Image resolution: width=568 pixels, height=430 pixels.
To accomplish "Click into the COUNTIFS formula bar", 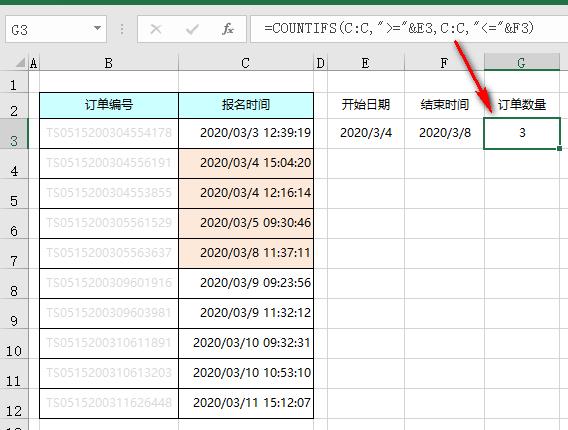I will [x=409, y=29].
